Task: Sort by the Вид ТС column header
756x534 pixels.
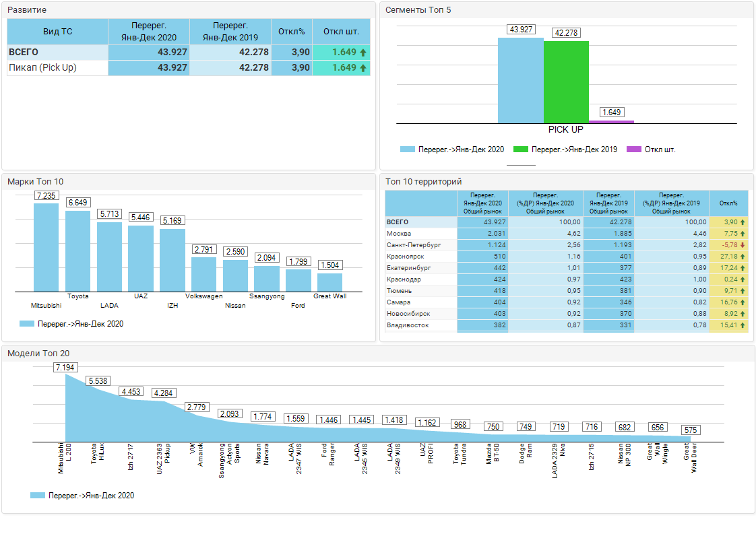Action: click(x=57, y=32)
